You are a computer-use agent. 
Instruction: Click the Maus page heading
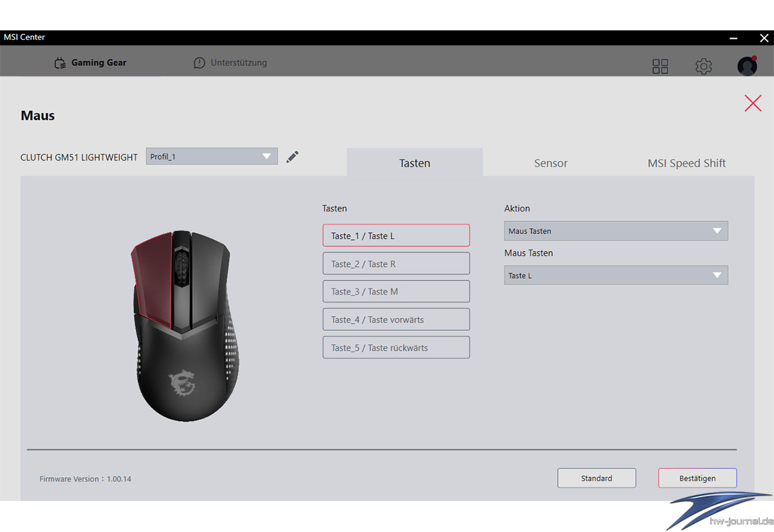pyautogui.click(x=37, y=116)
